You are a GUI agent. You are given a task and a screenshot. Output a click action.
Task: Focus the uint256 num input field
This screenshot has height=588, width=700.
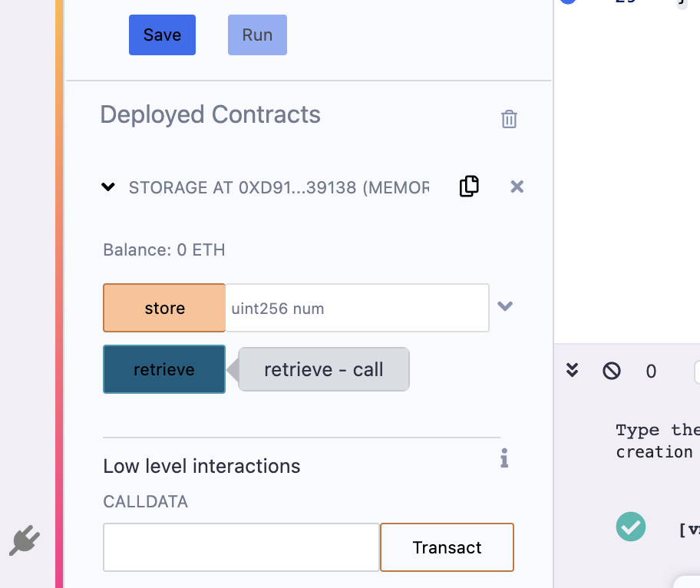point(357,308)
